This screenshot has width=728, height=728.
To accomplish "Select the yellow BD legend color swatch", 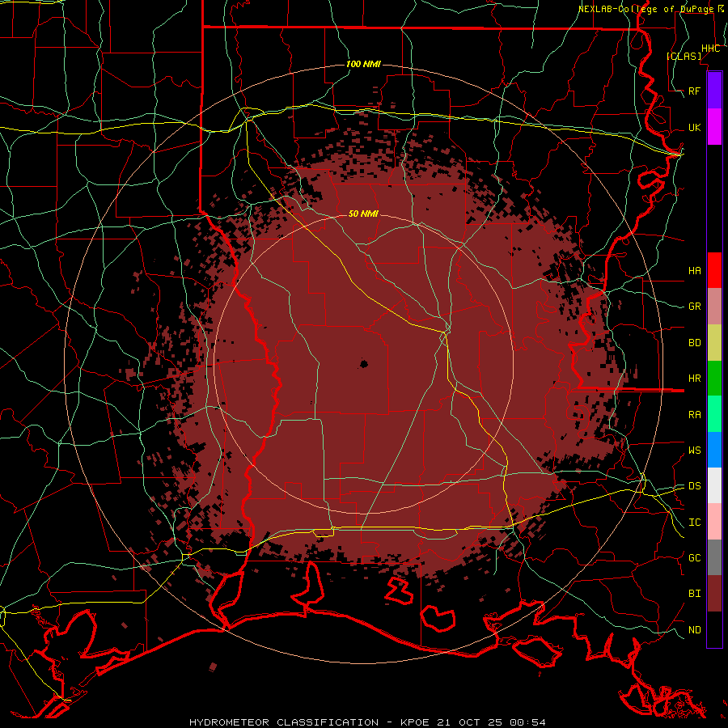I will [x=714, y=342].
